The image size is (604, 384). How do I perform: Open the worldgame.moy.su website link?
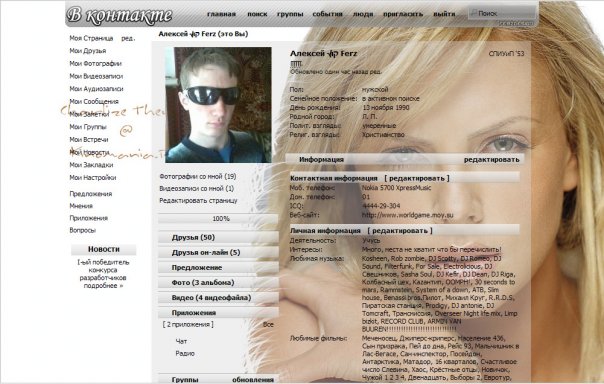pos(408,215)
